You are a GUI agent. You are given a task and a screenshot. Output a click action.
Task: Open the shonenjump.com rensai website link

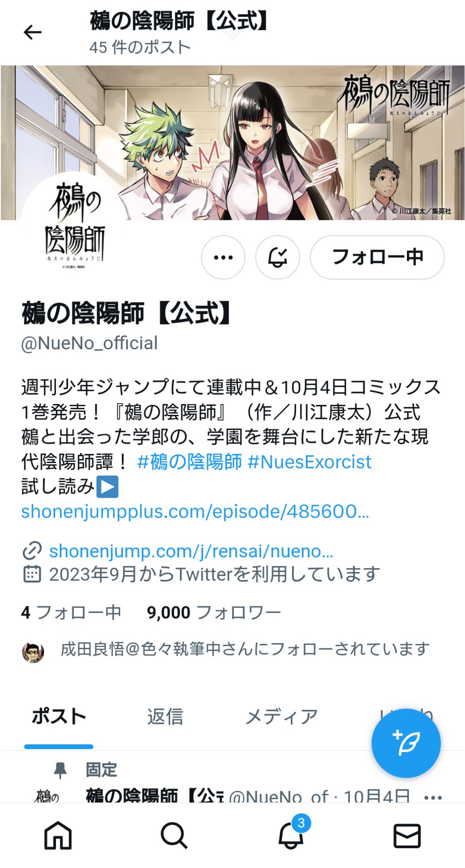(191, 551)
